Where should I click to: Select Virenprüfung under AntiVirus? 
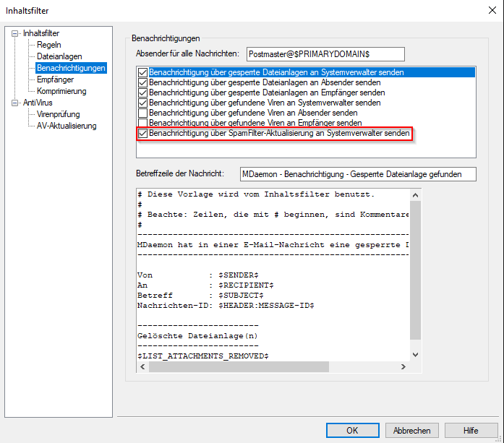click(58, 114)
